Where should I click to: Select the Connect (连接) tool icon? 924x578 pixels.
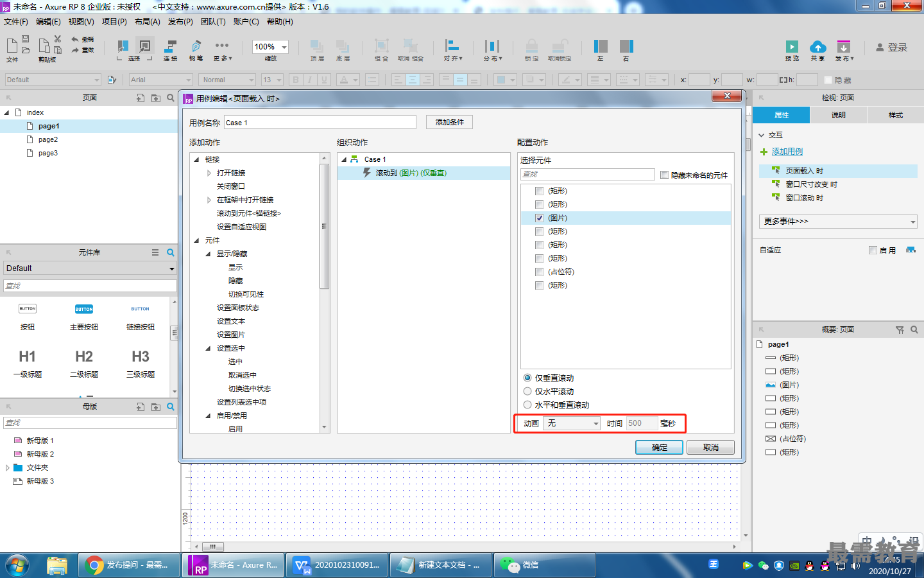171,46
